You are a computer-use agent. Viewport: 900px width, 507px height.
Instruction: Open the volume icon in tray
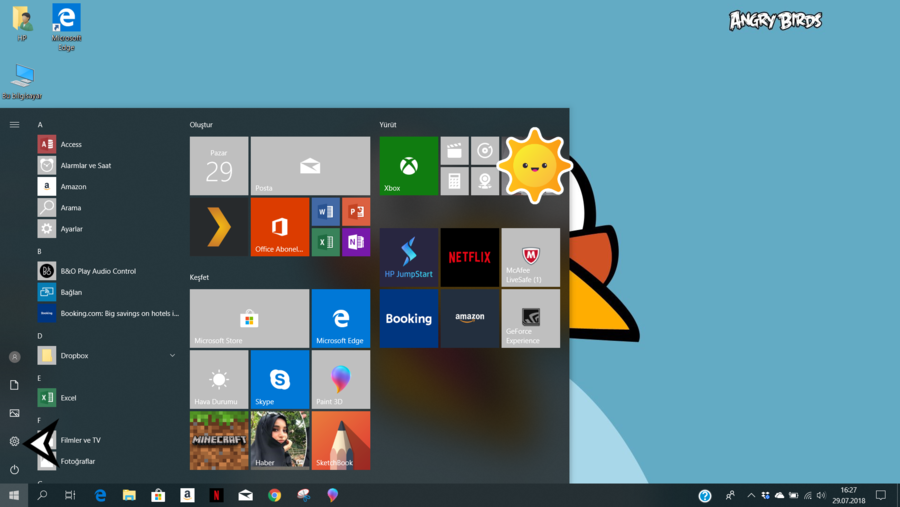coord(821,496)
